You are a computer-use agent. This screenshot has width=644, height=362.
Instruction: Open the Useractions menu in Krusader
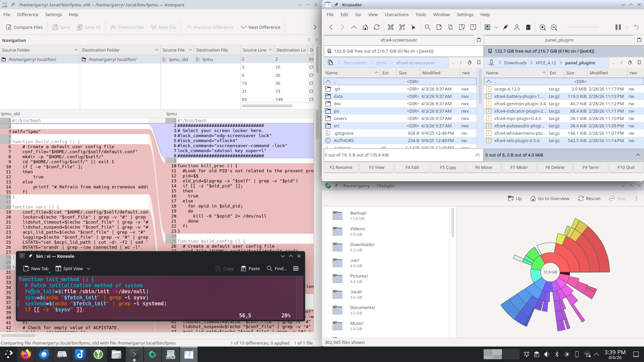[x=396, y=14]
